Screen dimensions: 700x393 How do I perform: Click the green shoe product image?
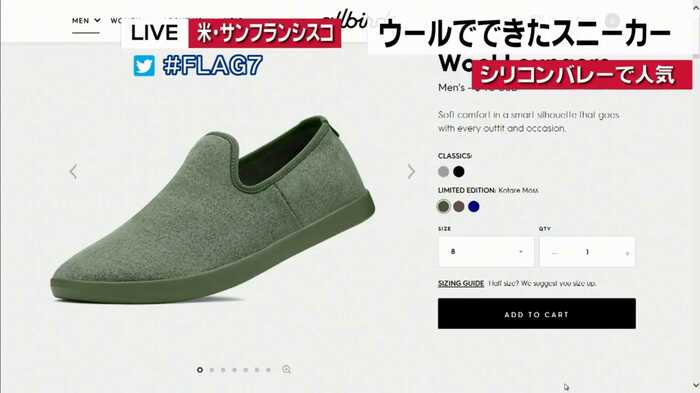[x=212, y=210]
